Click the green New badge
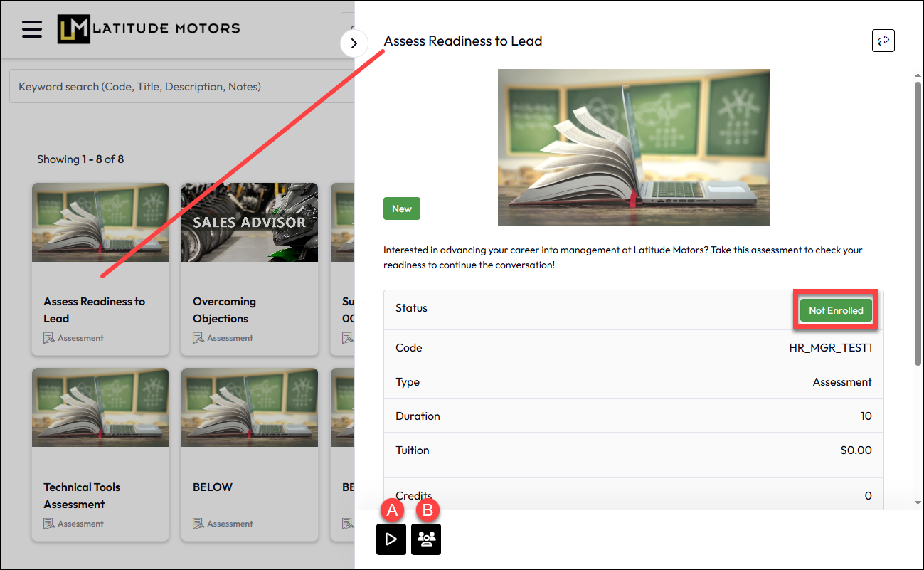Viewport: 924px width, 570px height. 402,209
